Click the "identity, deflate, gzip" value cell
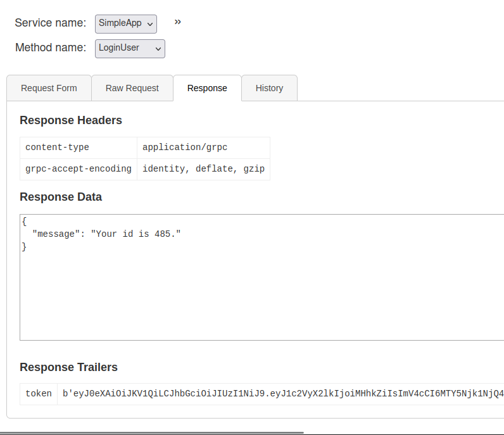The height and width of the screenshot is (435, 504). tap(203, 169)
